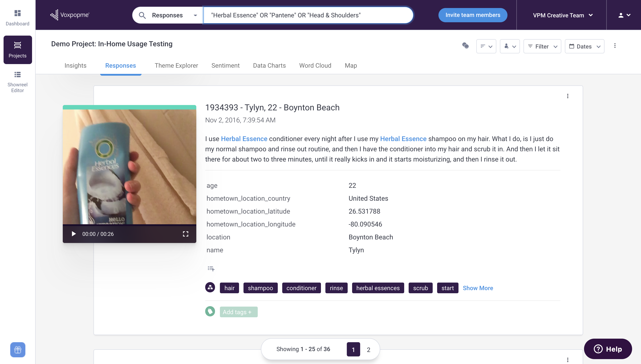Click Add tags + button
641x364 pixels.
pos(239,312)
